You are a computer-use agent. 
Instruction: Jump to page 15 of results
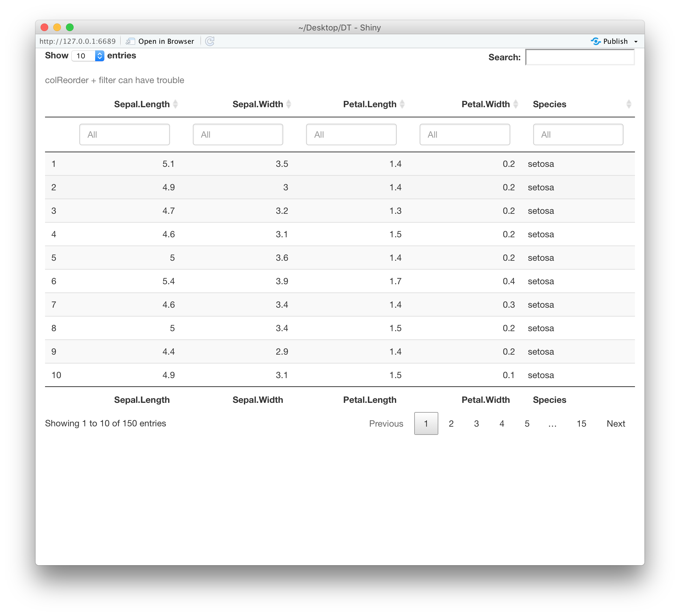581,424
